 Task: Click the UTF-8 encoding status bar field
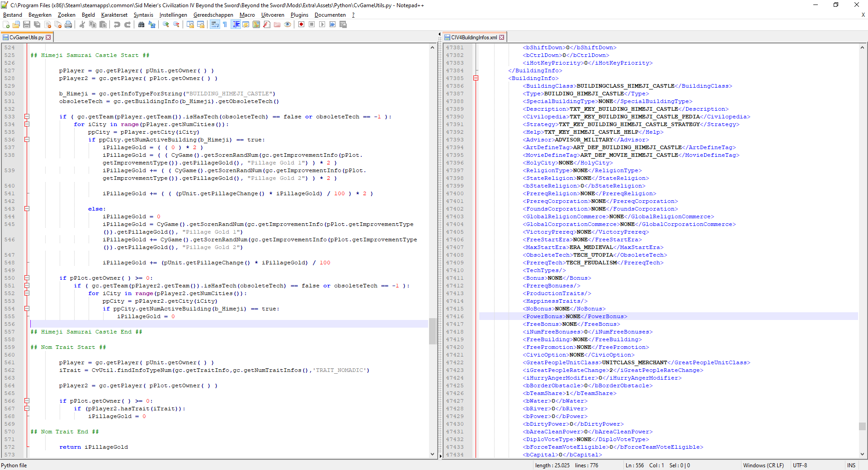(x=800, y=465)
